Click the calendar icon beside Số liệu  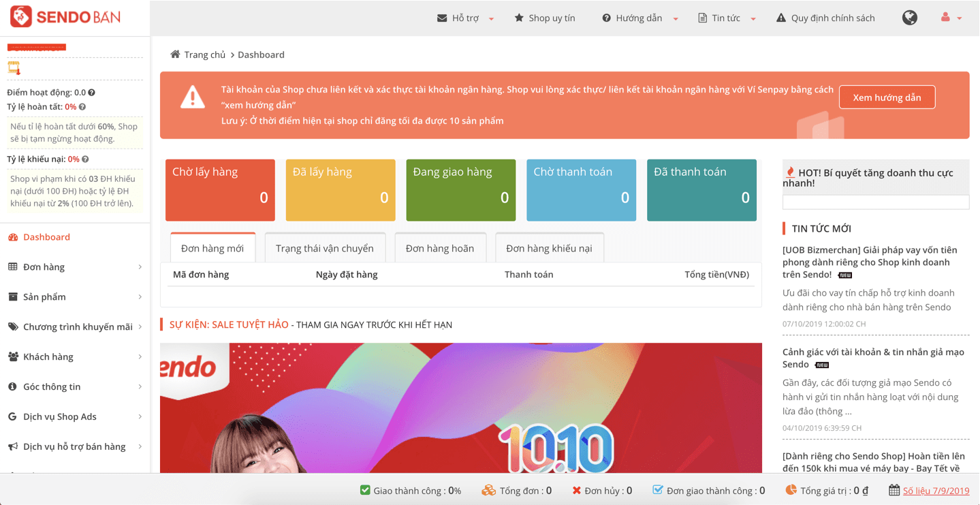[894, 490]
